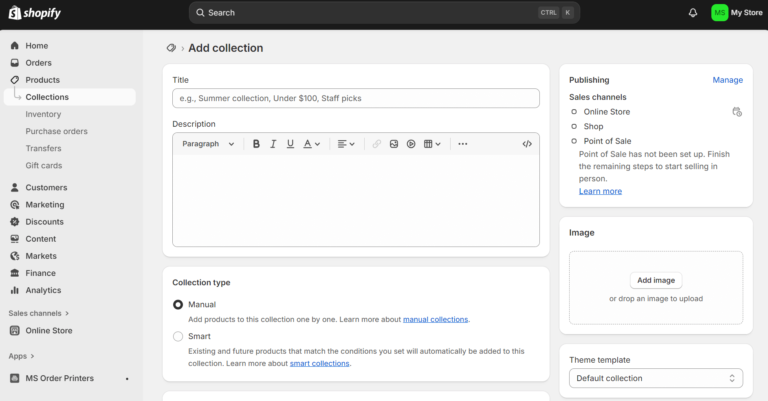Screen dimensions: 768x401
Task: Toggle underline formatting in description
Action: point(290,144)
